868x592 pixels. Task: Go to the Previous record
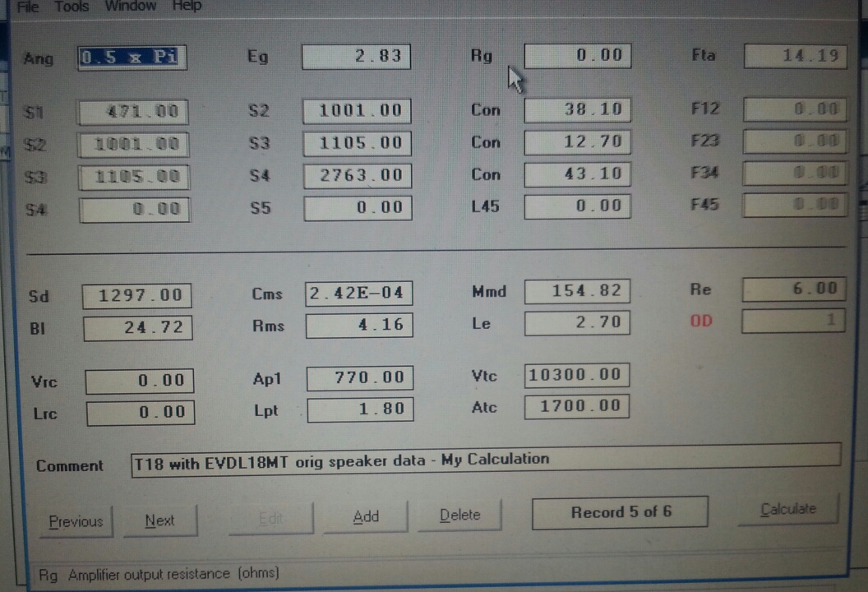point(76,521)
